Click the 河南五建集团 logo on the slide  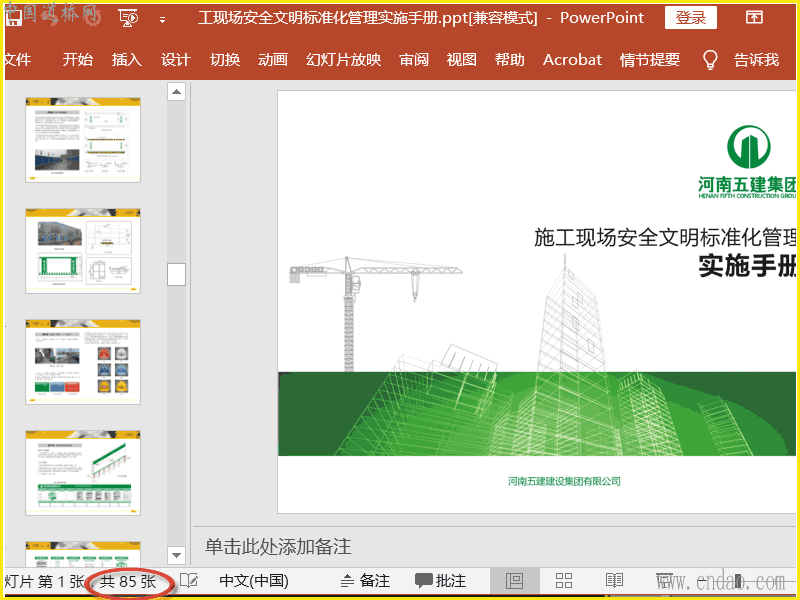click(747, 162)
